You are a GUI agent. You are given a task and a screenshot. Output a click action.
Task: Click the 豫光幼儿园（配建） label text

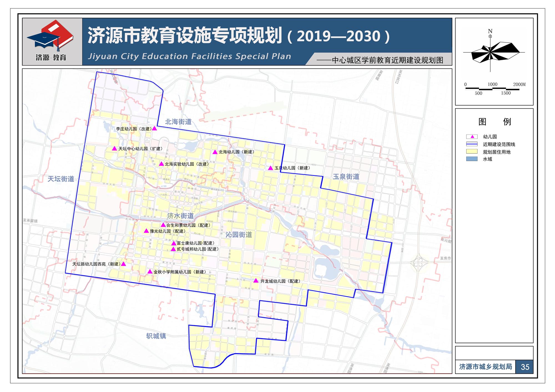[168, 231]
